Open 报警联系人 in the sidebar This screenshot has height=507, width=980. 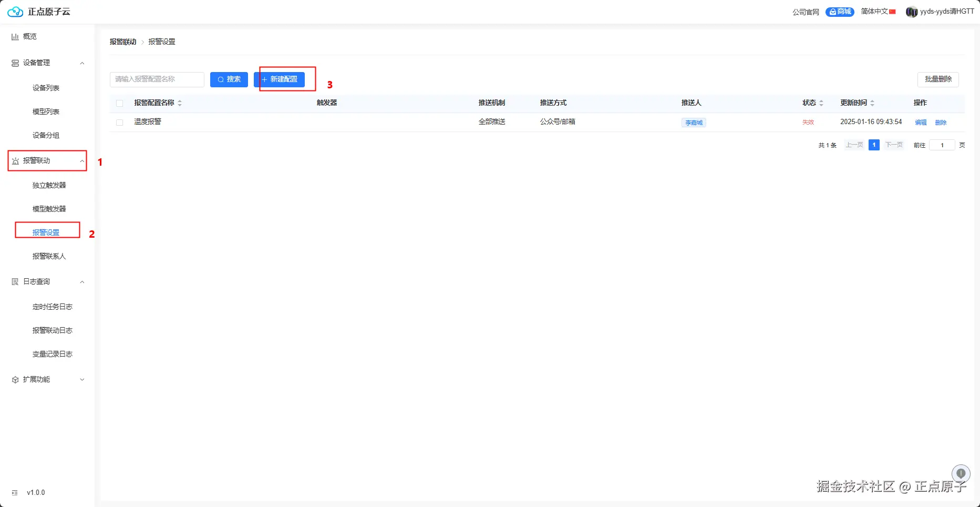(x=49, y=257)
